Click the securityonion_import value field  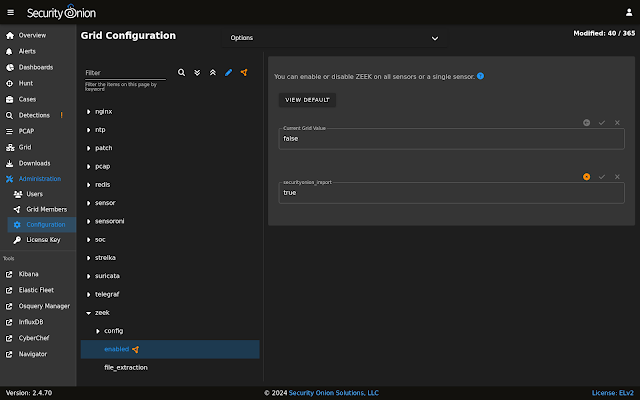(x=451, y=193)
